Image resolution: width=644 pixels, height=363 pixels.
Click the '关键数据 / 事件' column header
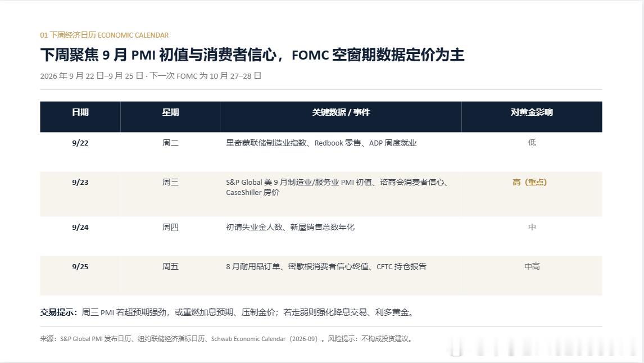click(x=341, y=112)
